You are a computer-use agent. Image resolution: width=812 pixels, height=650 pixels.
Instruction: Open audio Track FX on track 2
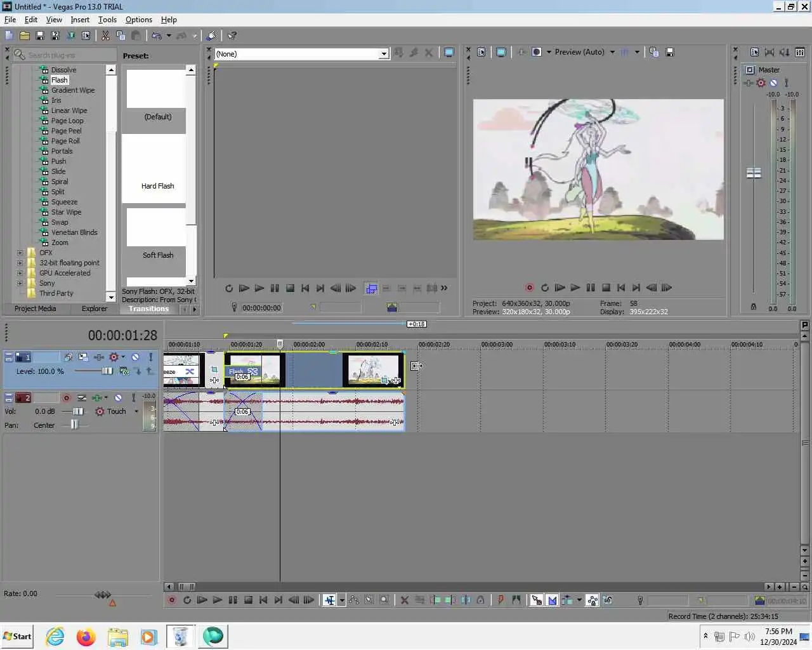click(97, 397)
